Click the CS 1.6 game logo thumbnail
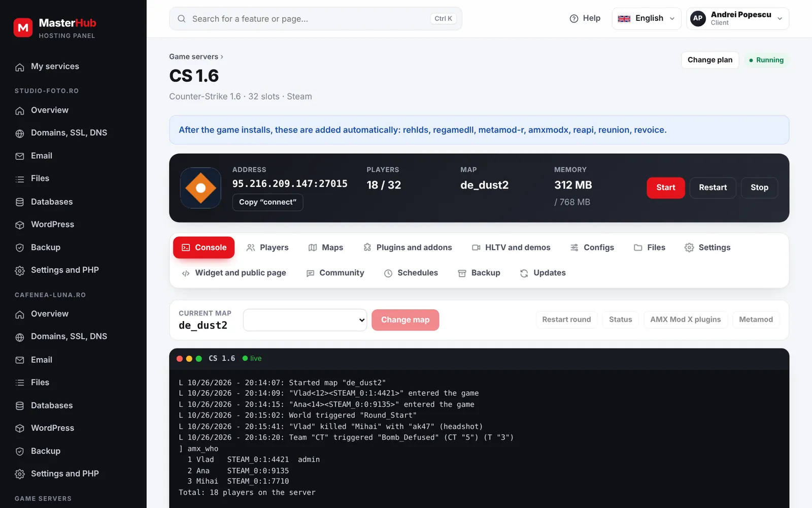The height and width of the screenshot is (508, 812). click(200, 188)
